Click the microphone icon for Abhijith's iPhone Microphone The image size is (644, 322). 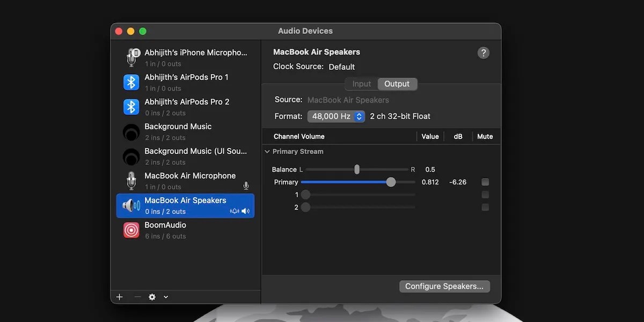pyautogui.click(x=131, y=56)
